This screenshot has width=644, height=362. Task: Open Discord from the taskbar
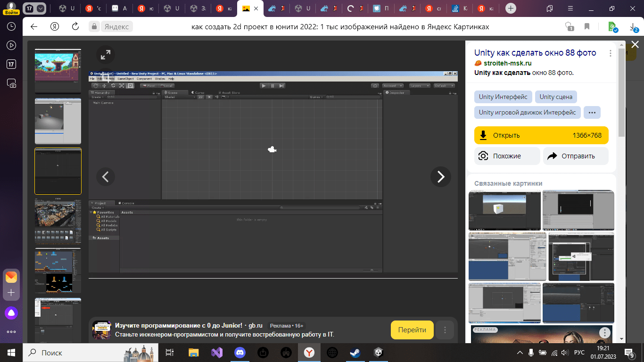click(240, 353)
